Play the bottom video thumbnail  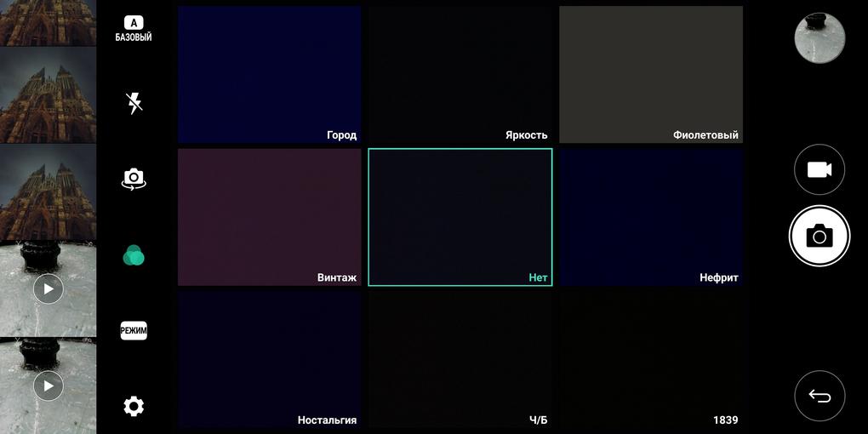pyautogui.click(x=49, y=385)
